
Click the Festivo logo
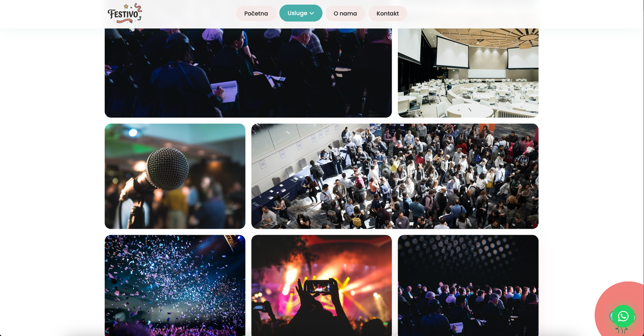(x=125, y=13)
